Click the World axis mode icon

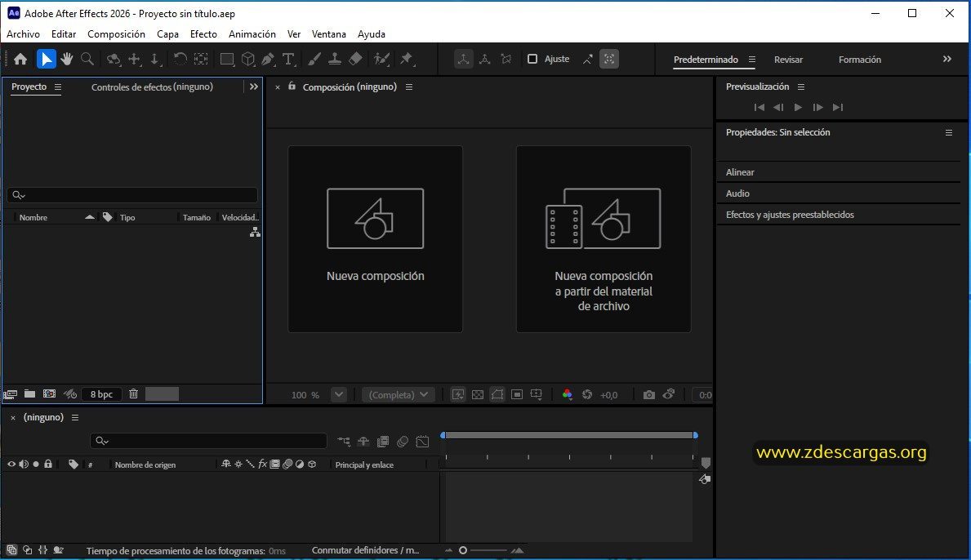[x=485, y=59]
